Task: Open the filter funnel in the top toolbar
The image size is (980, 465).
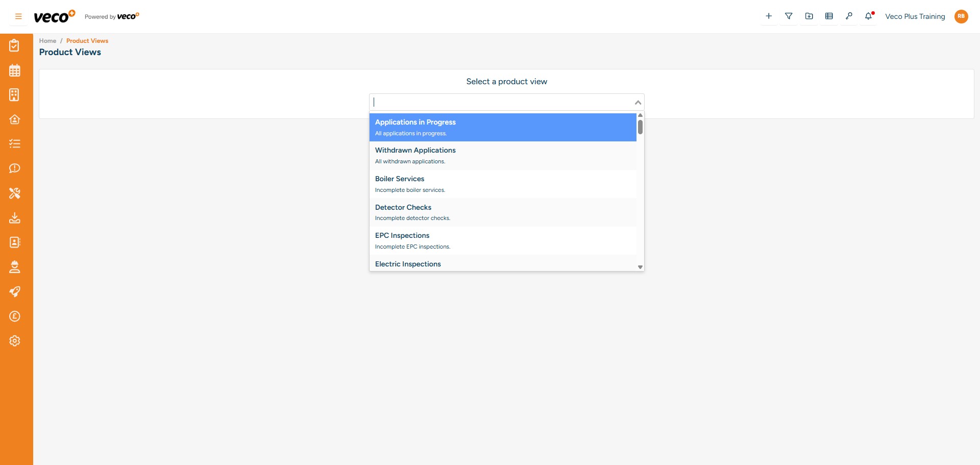Action: (789, 16)
